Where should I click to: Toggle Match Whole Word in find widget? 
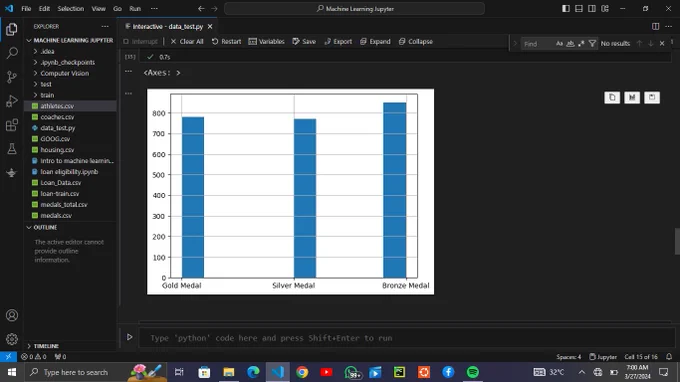pos(570,43)
